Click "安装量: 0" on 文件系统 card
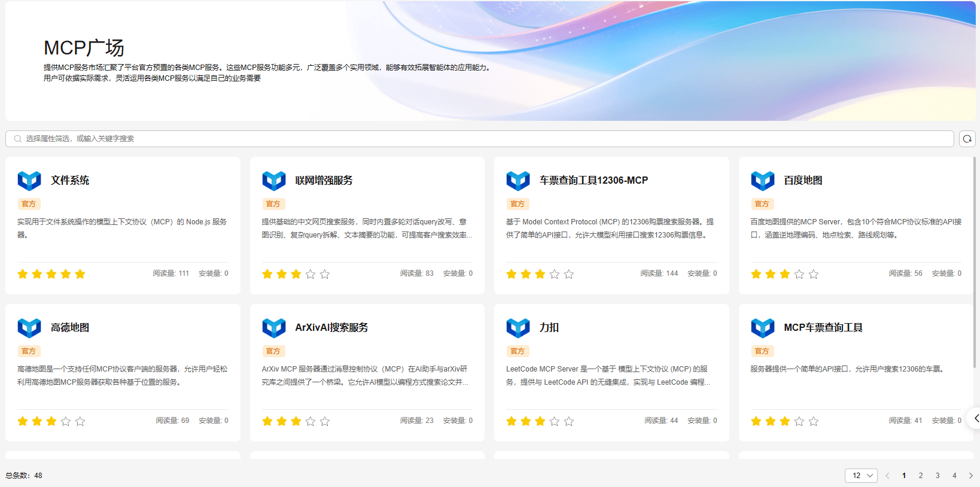 click(x=214, y=273)
